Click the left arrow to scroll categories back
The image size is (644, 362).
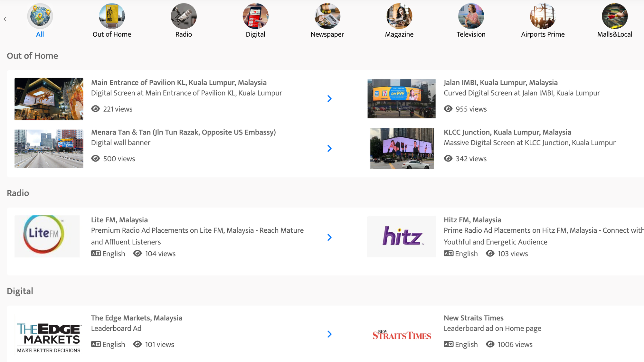pyautogui.click(x=5, y=19)
